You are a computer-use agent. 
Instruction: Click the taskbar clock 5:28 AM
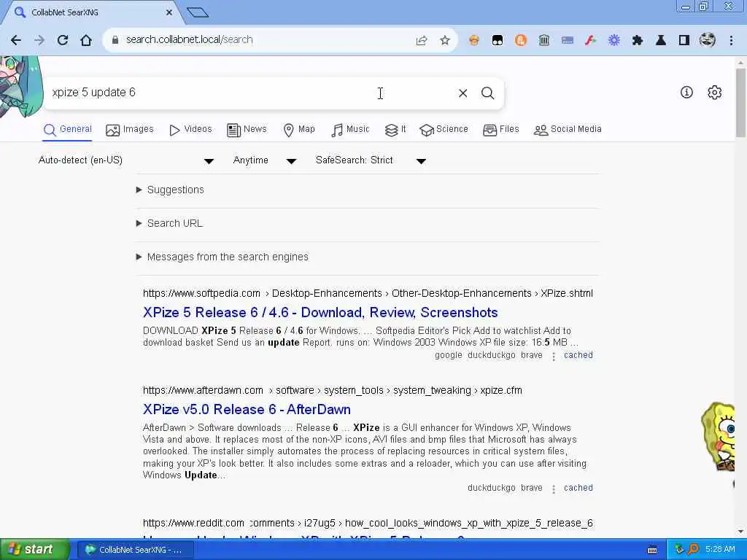pyautogui.click(x=720, y=550)
